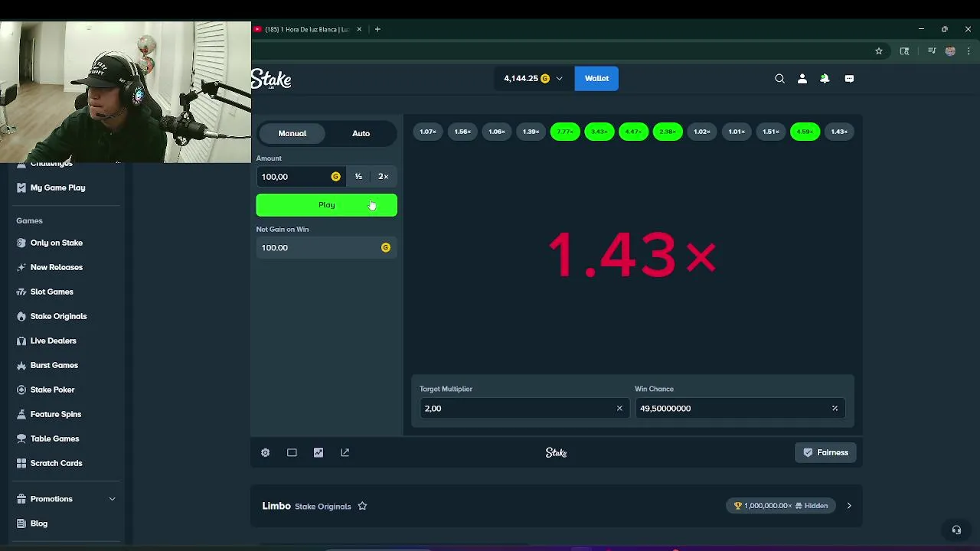Switch to Auto betting mode
The image size is (980, 551).
click(x=361, y=133)
